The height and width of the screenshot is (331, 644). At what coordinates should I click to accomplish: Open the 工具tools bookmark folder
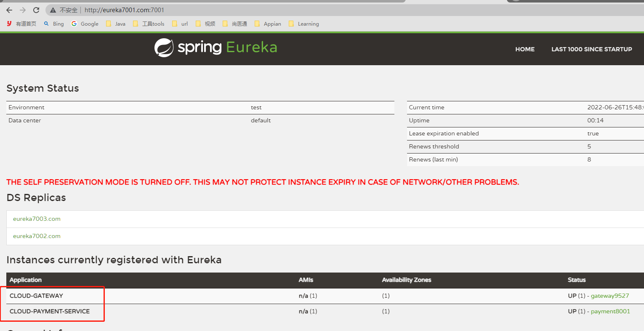[x=149, y=24]
